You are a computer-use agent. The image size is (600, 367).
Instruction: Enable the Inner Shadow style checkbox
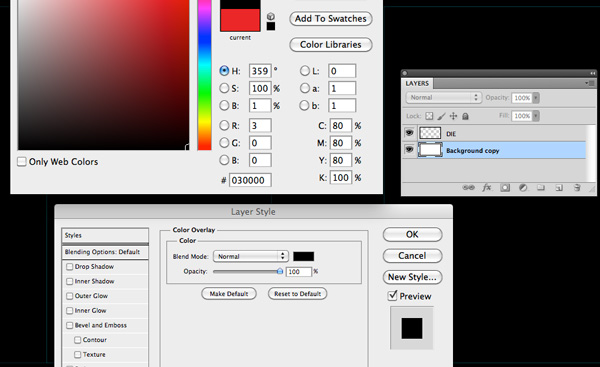point(70,281)
